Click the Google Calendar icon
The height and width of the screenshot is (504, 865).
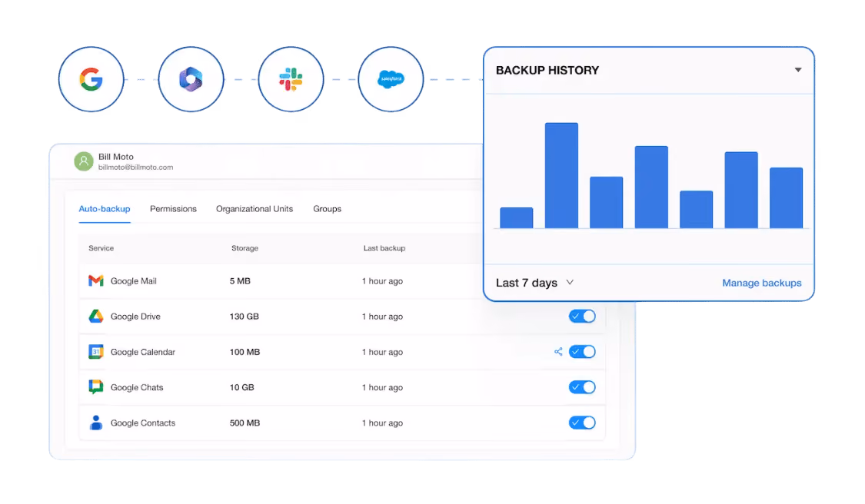pyautogui.click(x=96, y=352)
